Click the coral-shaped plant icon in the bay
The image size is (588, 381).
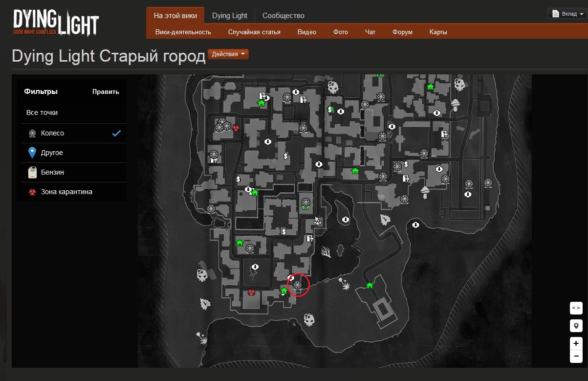tap(326, 252)
